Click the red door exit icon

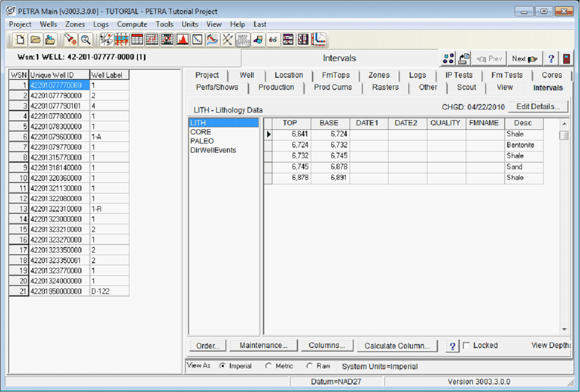(566, 59)
